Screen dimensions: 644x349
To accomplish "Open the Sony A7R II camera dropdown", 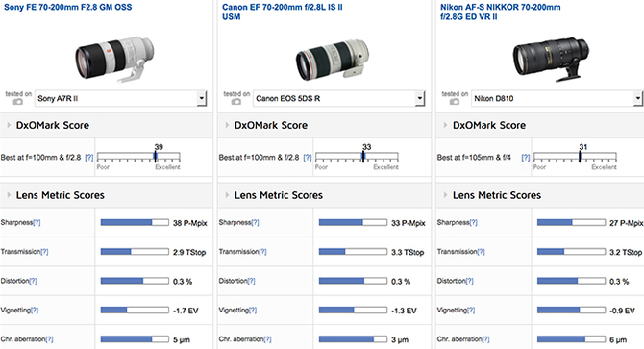I will [x=121, y=98].
